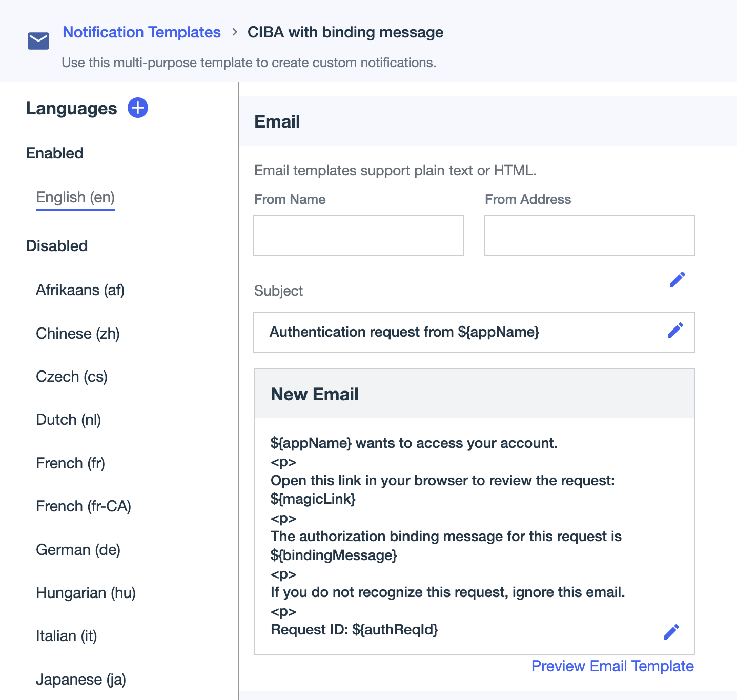Select German (de) in the Disabled list

tap(78, 549)
